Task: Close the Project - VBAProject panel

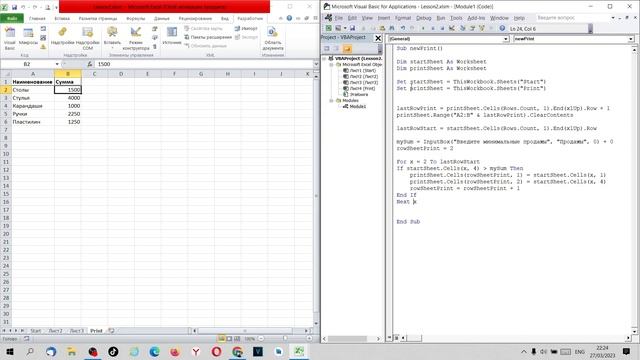Action: 378,38
